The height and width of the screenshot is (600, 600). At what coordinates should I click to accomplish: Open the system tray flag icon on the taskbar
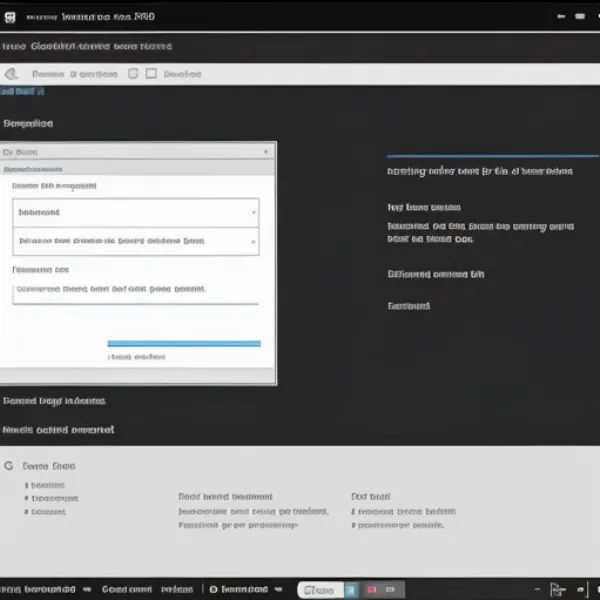pyautogui.click(x=558, y=590)
